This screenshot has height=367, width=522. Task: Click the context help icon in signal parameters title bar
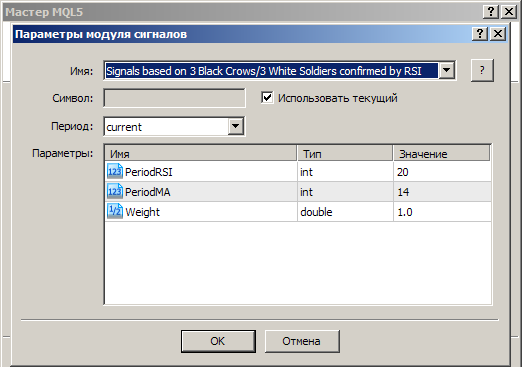pos(480,34)
